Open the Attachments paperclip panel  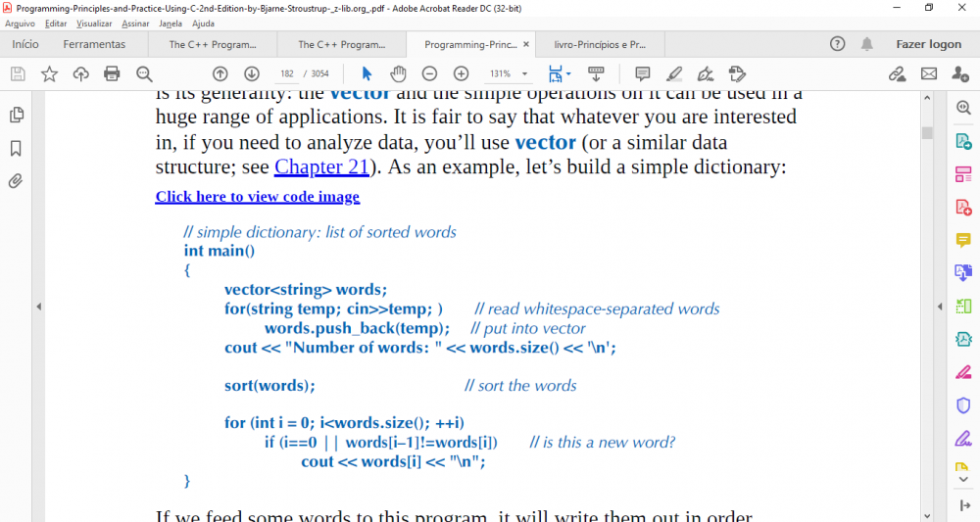pos(16,181)
